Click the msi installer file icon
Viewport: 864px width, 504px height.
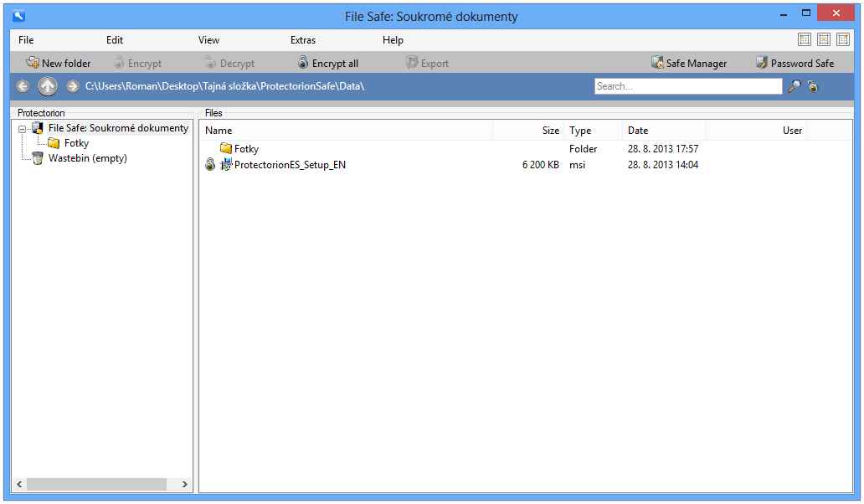click(226, 164)
